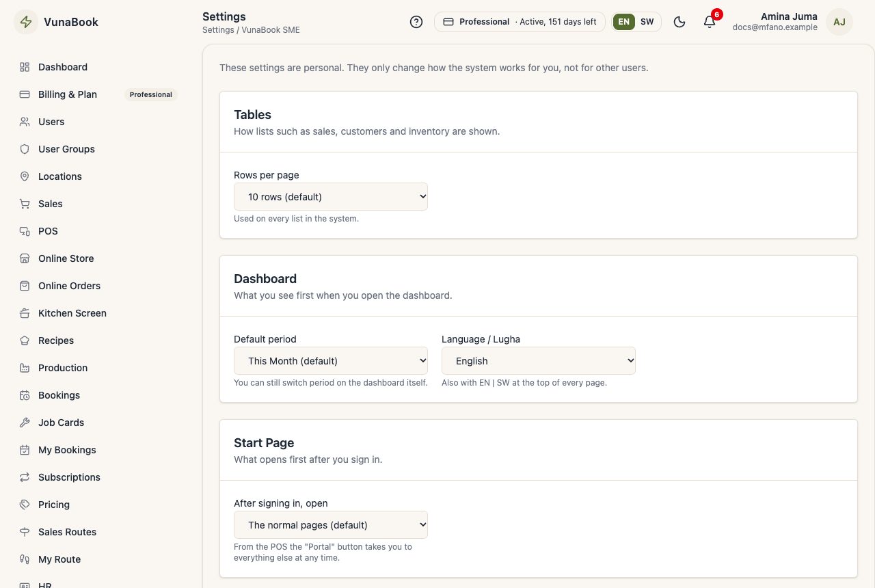Click the Amina Juma account name
Viewport: 875px width, 588px height.
[x=789, y=16]
